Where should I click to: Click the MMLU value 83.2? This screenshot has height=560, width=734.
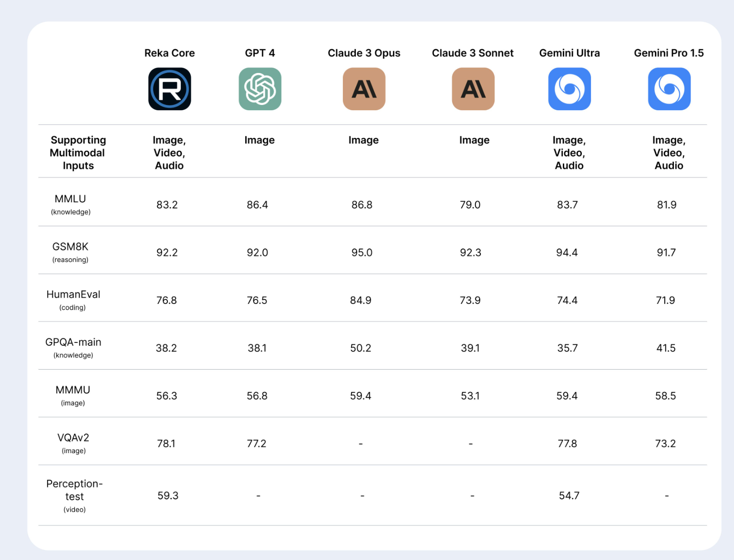(167, 205)
